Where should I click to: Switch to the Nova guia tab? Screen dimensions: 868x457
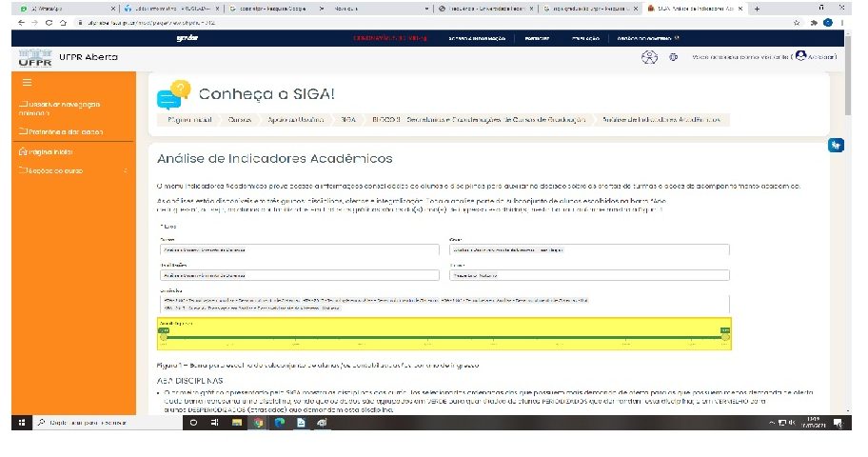(x=381, y=9)
